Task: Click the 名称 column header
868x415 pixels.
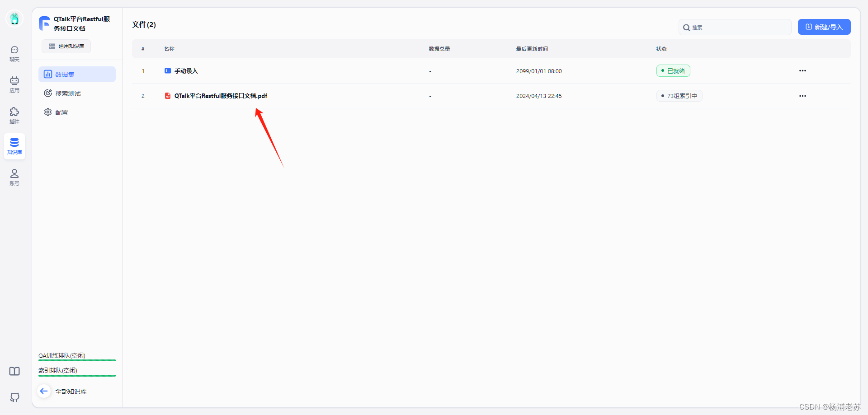Action: pos(169,49)
